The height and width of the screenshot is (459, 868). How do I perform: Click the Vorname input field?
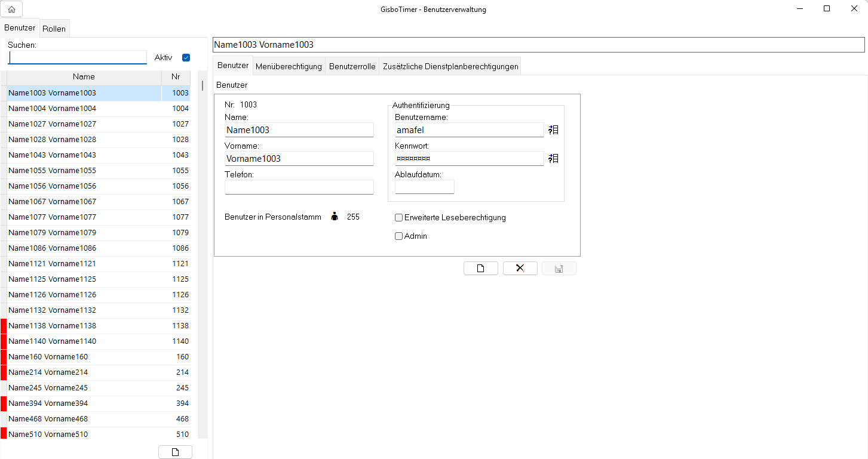[299, 159]
